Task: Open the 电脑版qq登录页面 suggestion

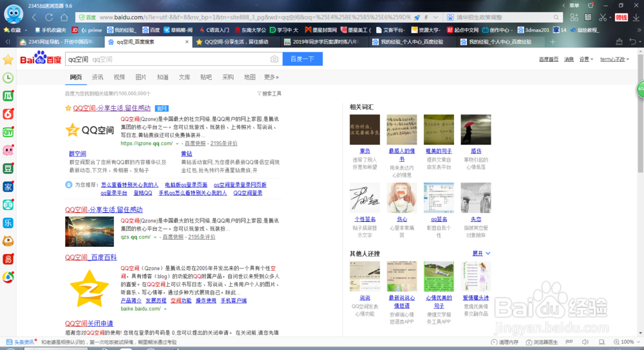Action: pos(186,184)
